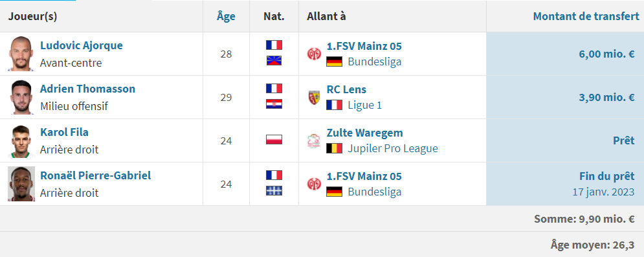This screenshot has width=644, height=257.
Task: Open Ronaël Pierre-Gabriel's player photo
Action: 21,184
